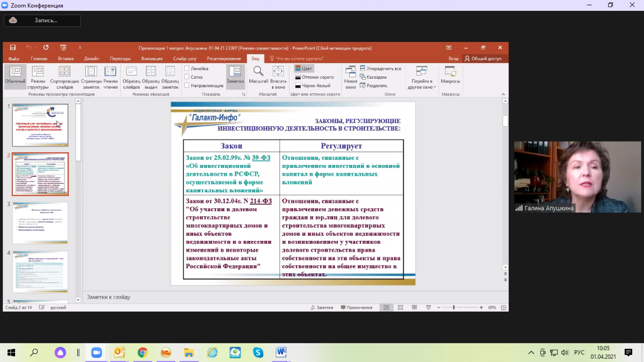Follow the 39-ФЗ hyperlink in the slide
644x362 pixels.
click(261, 158)
